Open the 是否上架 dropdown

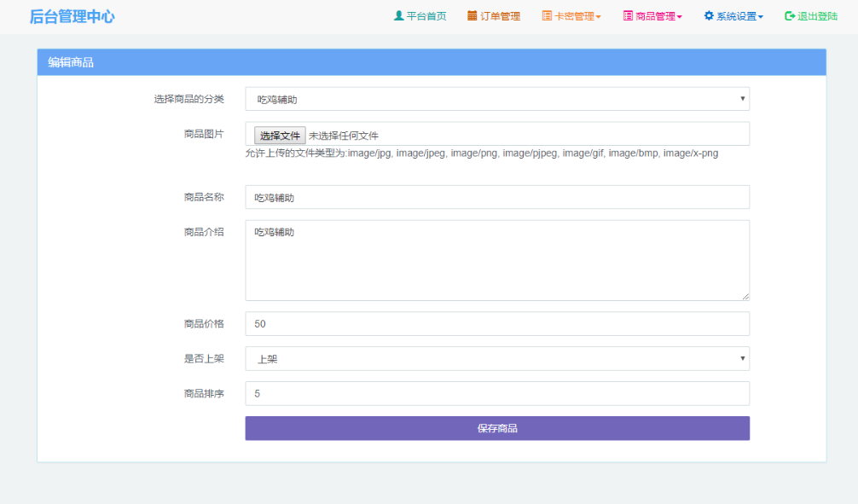click(497, 359)
